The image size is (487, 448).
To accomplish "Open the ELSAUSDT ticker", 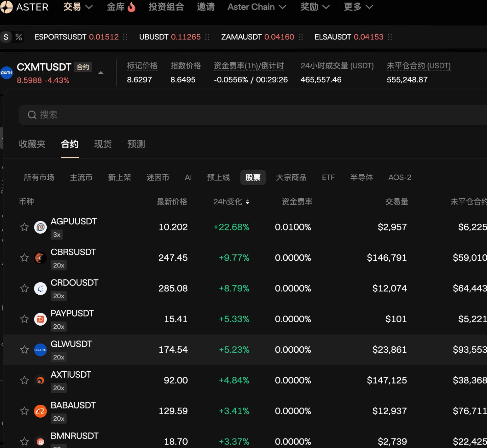I will point(349,37).
